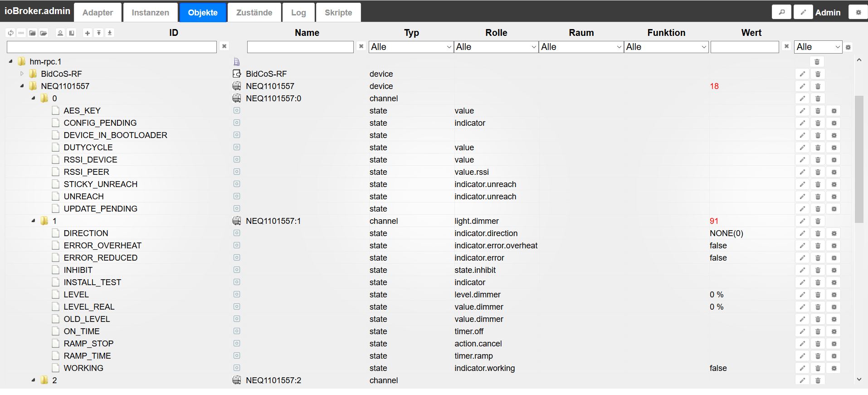This screenshot has height=395, width=868.
Task: Click the magnifier icon in top bar
Action: pos(781,12)
